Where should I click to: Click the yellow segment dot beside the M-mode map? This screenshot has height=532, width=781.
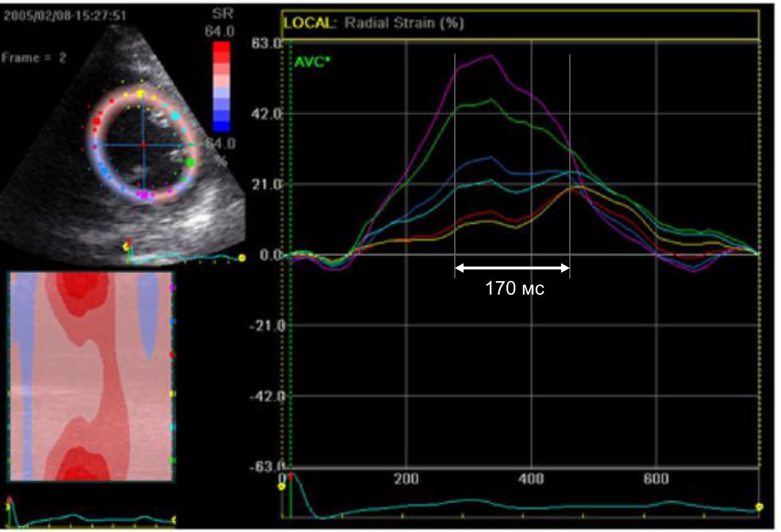[x=172, y=394]
